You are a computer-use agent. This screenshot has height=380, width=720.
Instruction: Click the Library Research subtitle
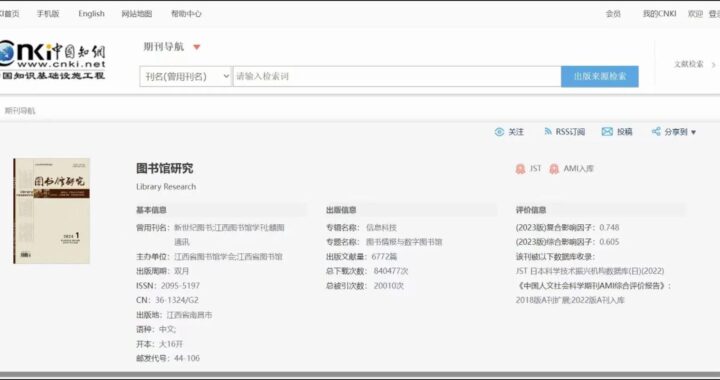click(x=166, y=186)
